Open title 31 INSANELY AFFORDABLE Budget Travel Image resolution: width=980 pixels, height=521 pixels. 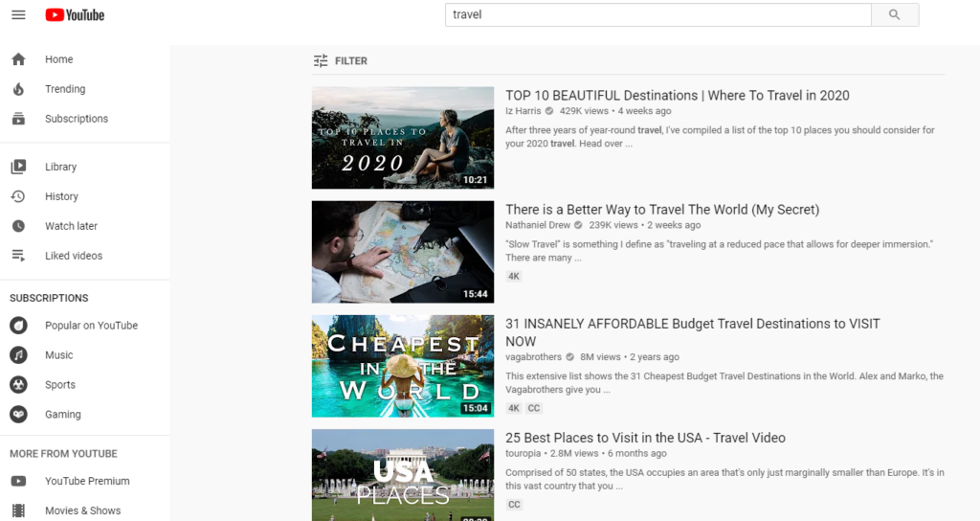coord(693,332)
